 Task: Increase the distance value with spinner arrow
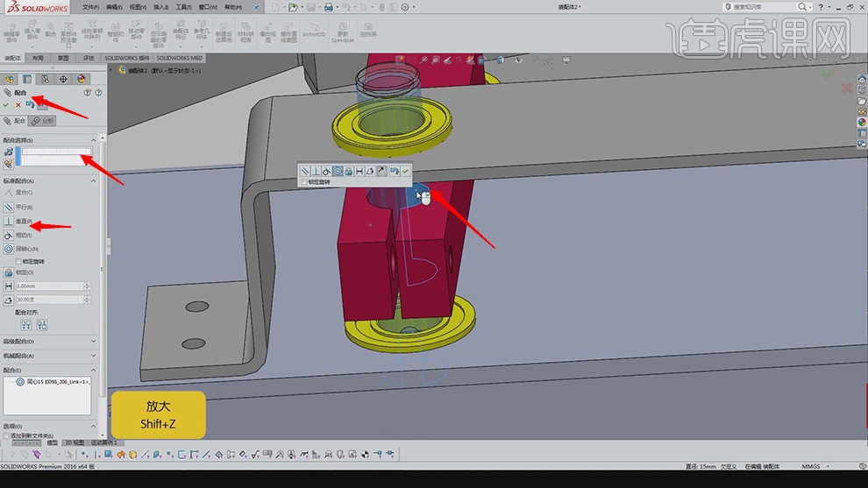coord(87,284)
